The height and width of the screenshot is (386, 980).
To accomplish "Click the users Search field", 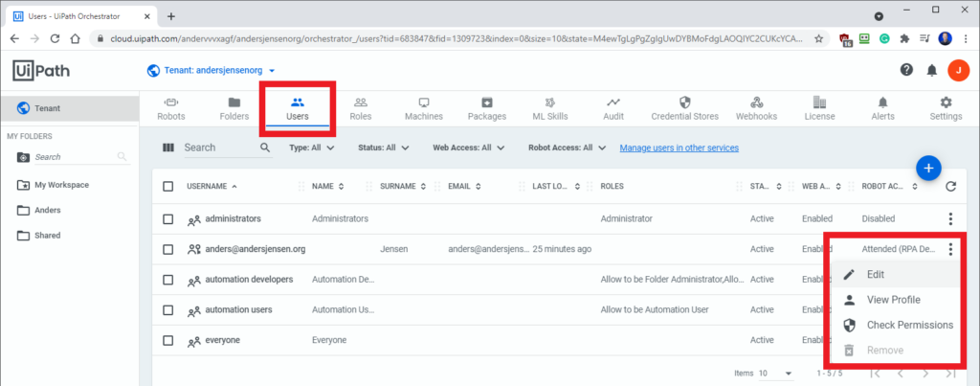I will [219, 148].
